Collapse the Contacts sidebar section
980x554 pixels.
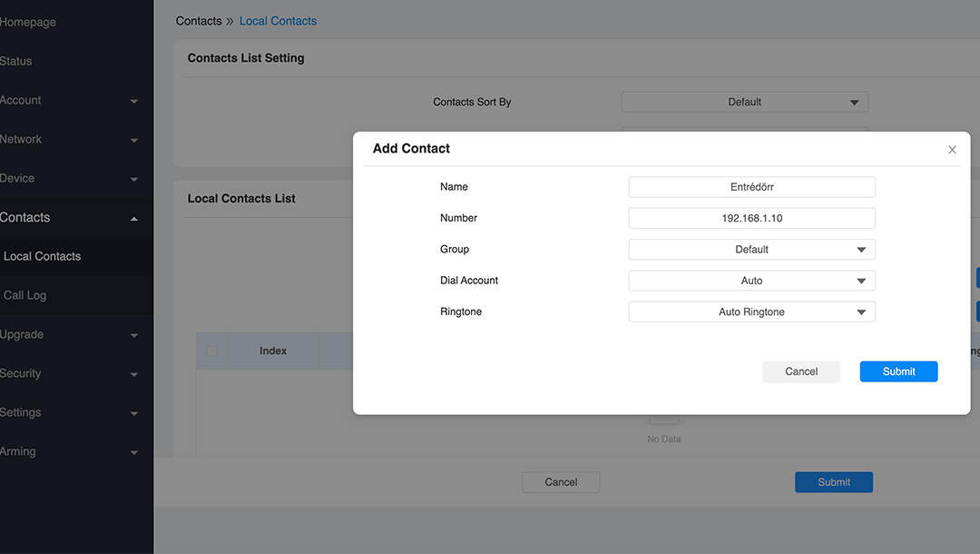pyautogui.click(x=134, y=218)
